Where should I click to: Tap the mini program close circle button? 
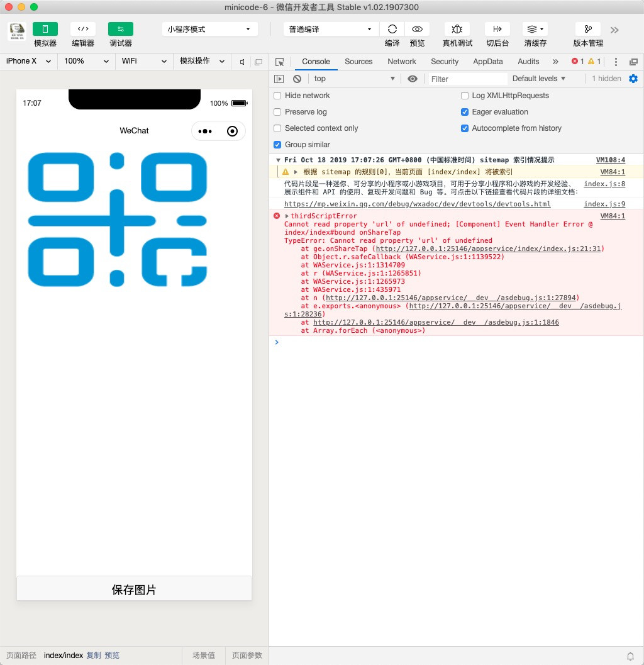pyautogui.click(x=232, y=131)
